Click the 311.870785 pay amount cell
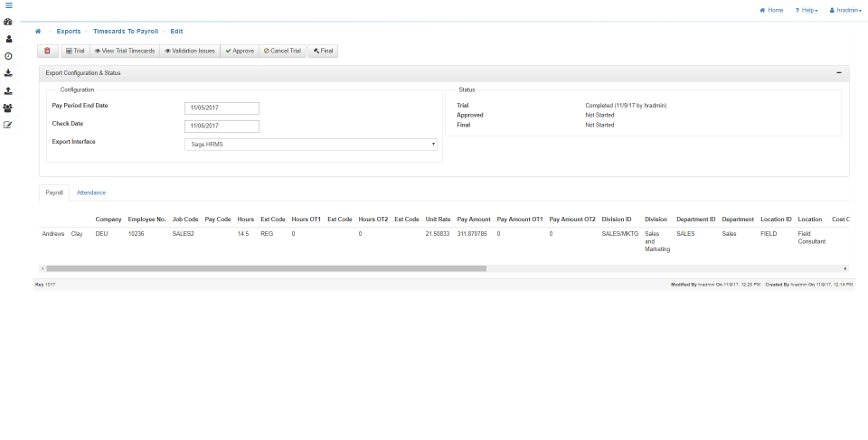Image resolution: width=868 pixels, height=440 pixels. pos(472,234)
